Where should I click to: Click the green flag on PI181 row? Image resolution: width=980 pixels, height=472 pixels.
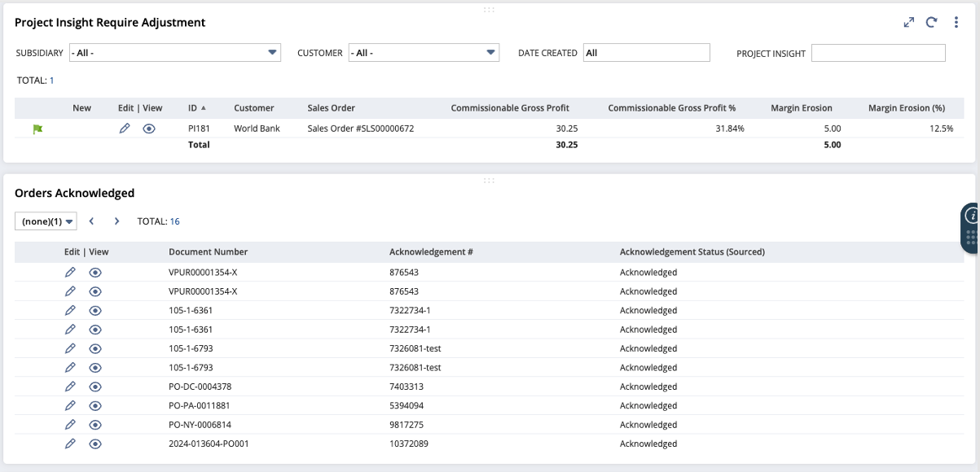[x=37, y=129]
